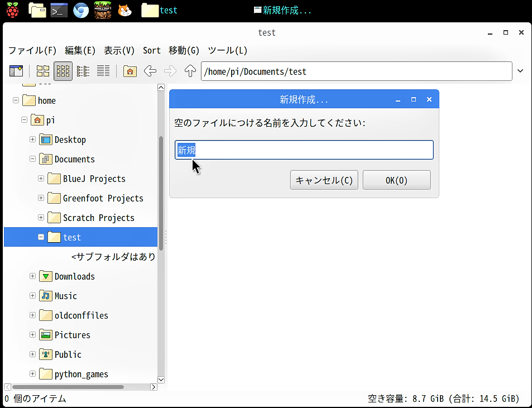Select the Downloads folder icon
532x408 pixels.
pyautogui.click(x=45, y=276)
